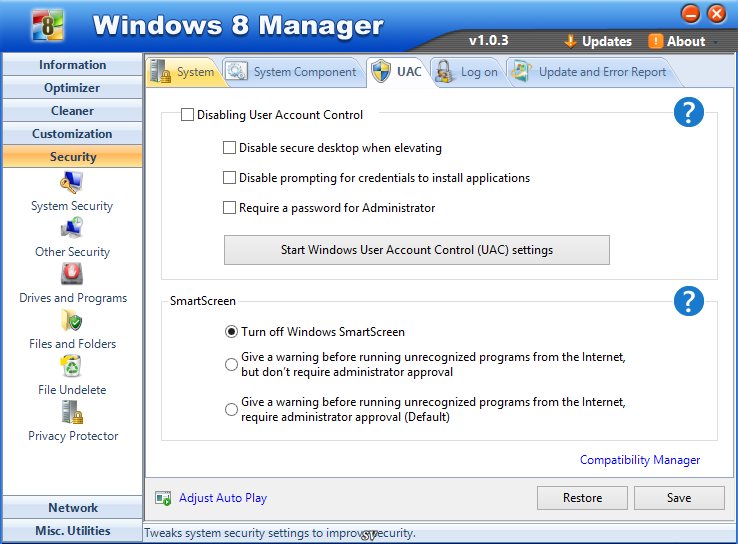Click the Windows 8 Manager logo

(x=47, y=25)
